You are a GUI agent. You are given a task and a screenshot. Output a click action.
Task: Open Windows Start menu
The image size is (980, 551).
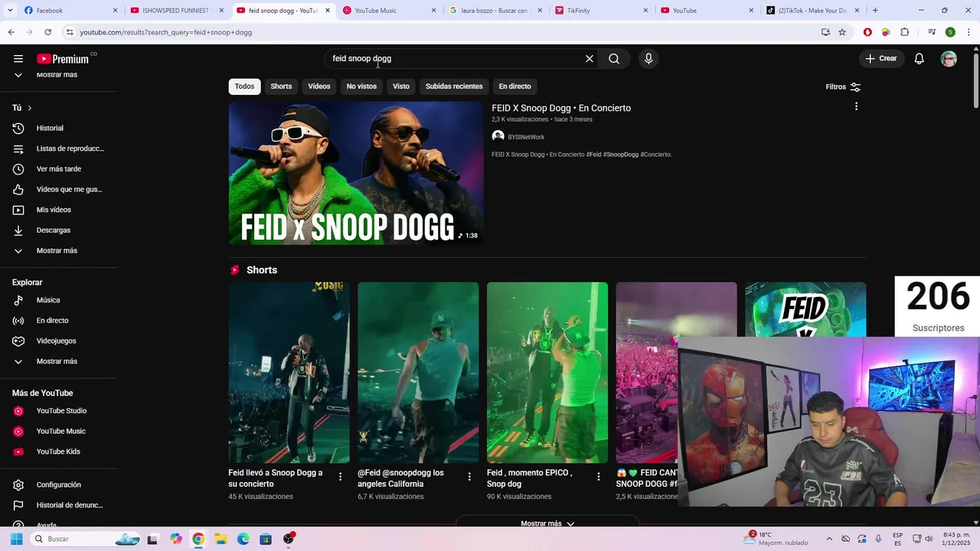16,539
